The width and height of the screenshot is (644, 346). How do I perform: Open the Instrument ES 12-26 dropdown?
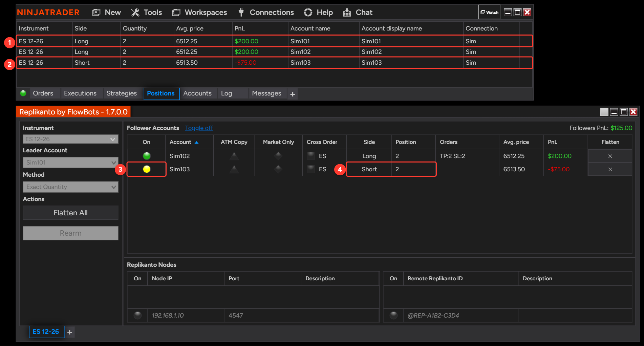(70, 139)
